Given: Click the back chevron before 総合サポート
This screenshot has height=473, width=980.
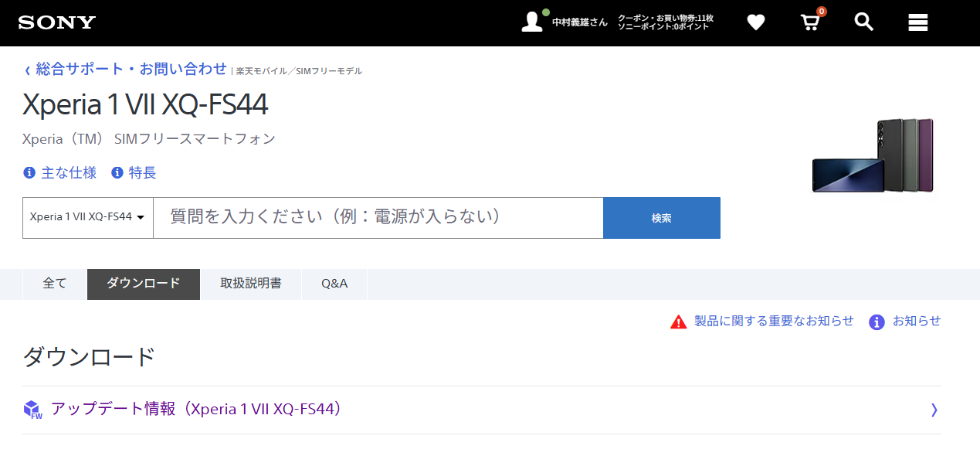Looking at the screenshot, I should [28, 70].
